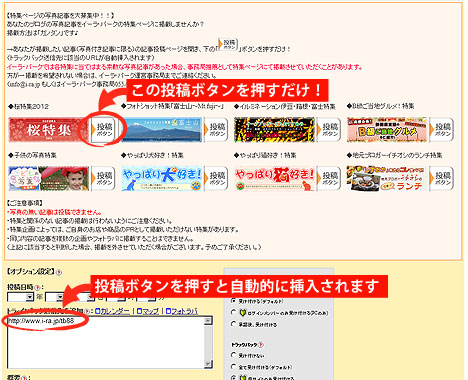Click the 投稿 button beside the cat lovers banner
The image size is (468, 380).
(x=329, y=179)
